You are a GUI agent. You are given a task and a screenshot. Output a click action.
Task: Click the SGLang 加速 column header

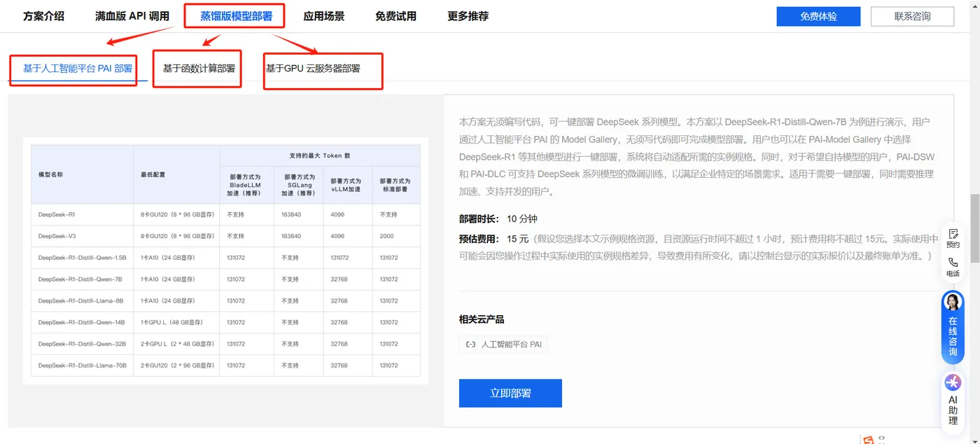[x=298, y=185]
